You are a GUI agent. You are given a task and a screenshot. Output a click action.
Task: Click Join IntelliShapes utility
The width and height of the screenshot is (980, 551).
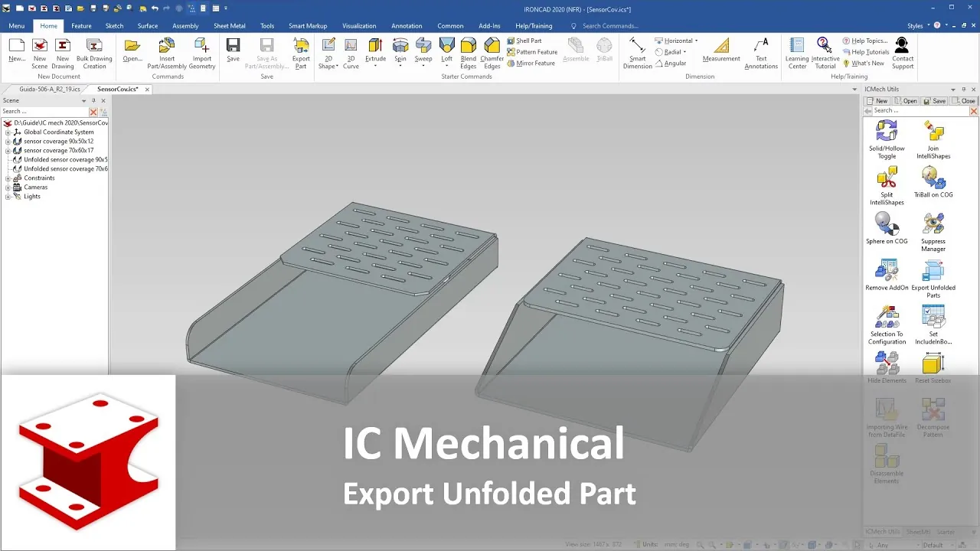click(x=933, y=139)
